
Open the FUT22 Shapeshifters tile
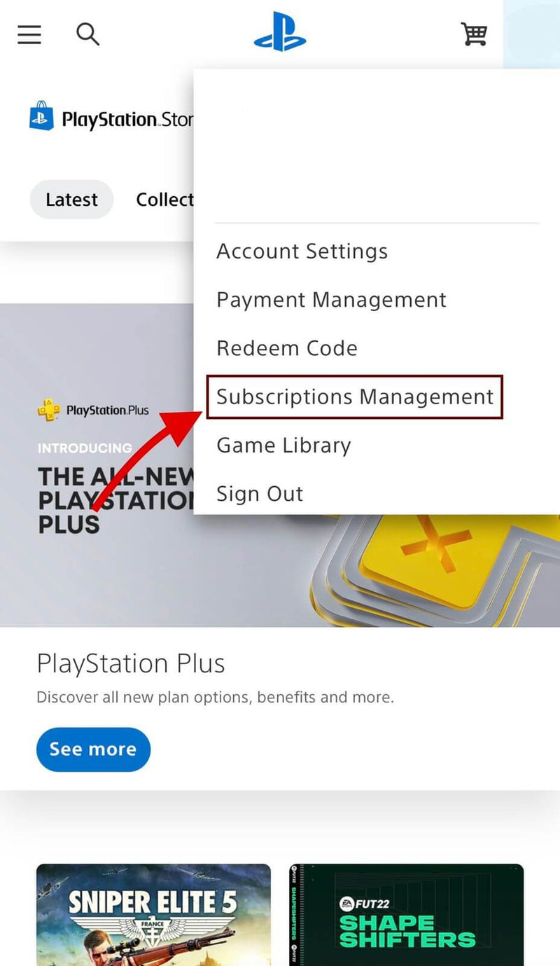click(407, 915)
